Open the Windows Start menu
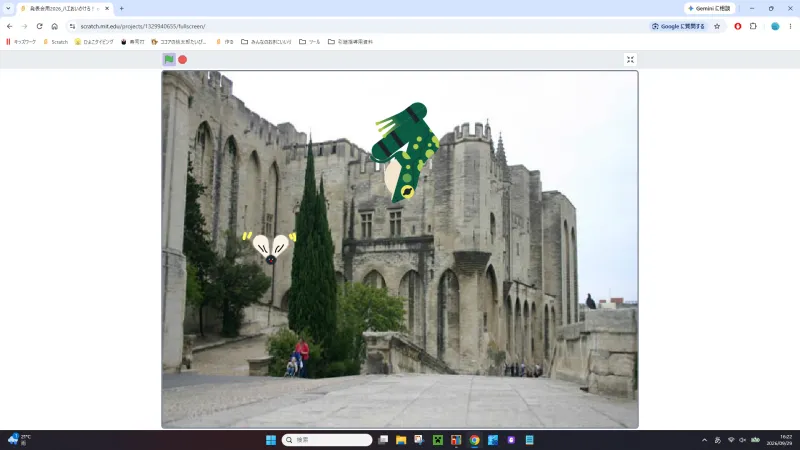This screenshot has width=800, height=450. click(x=271, y=440)
